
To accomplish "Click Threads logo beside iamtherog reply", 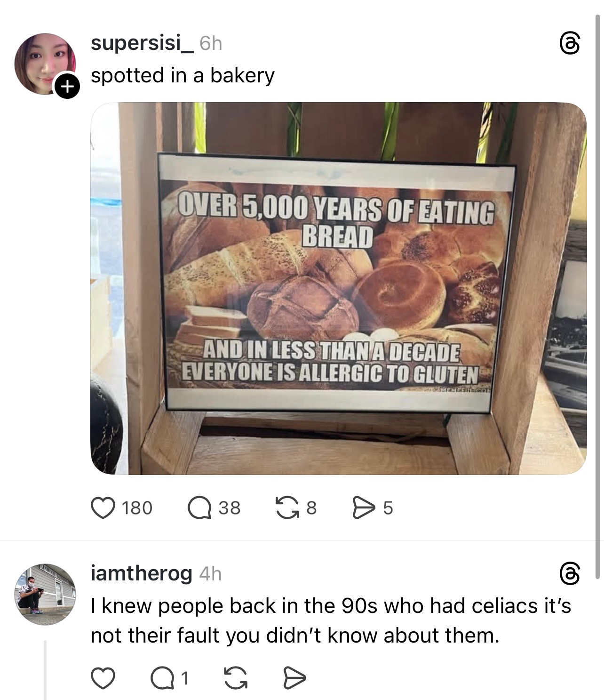I will click(x=569, y=574).
